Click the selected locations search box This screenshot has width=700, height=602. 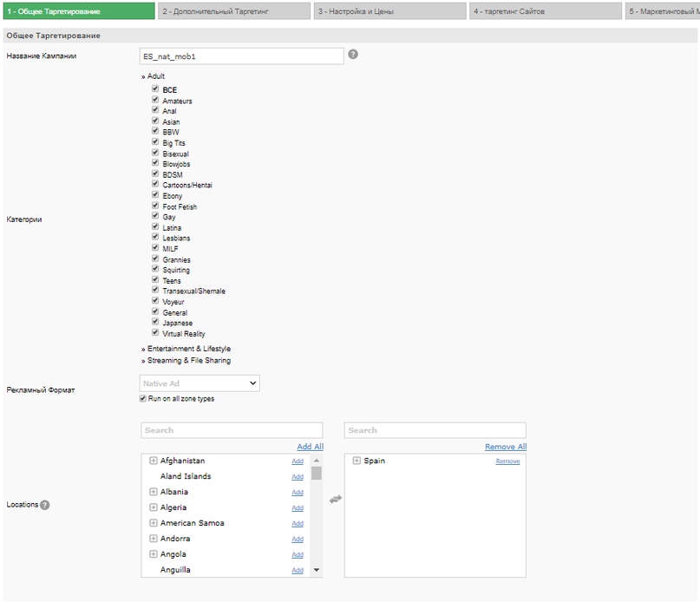tap(435, 430)
